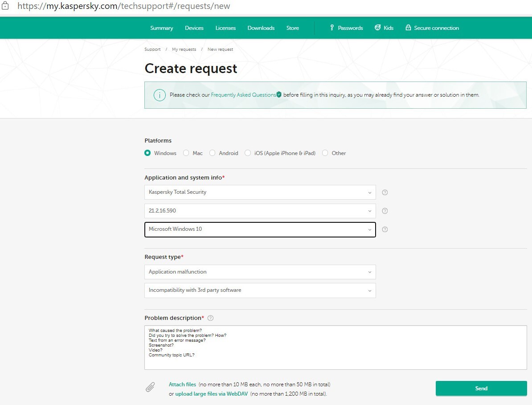Open the Kaspersky Total Security application dropdown
The image size is (532, 405).
260,192
